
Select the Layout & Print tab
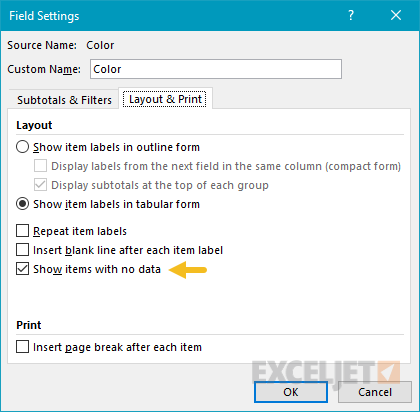tap(165, 99)
